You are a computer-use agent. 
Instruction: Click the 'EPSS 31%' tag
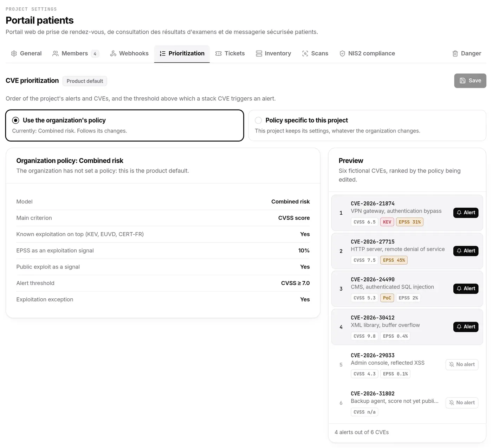(410, 222)
